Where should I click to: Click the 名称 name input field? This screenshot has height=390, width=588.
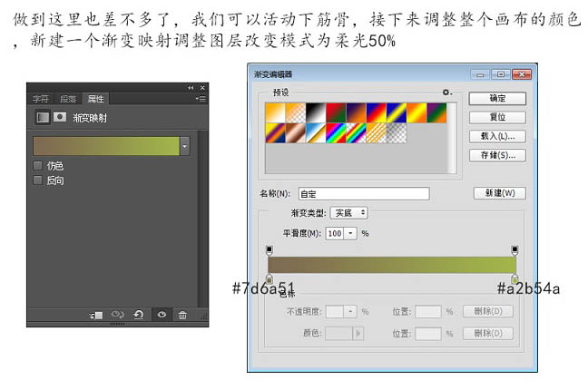364,194
